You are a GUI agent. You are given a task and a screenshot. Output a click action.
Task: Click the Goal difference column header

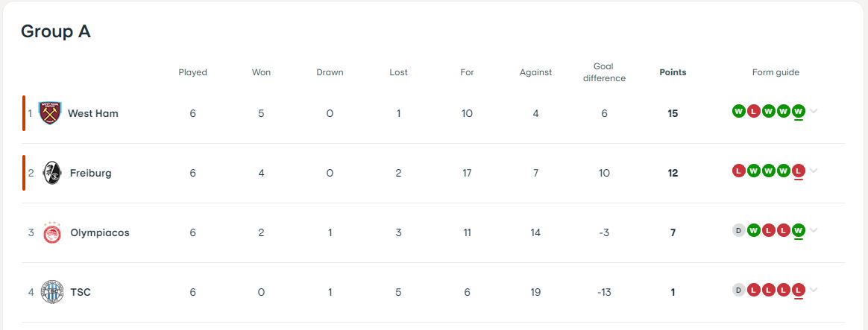tap(604, 72)
